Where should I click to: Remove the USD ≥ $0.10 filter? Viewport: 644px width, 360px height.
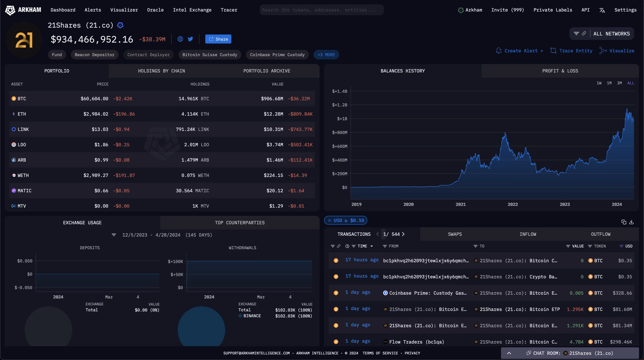[x=329, y=220]
